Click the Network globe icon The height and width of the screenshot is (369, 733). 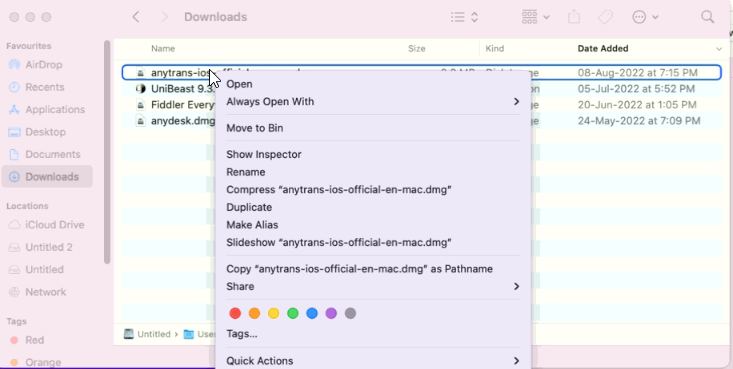[x=14, y=292]
